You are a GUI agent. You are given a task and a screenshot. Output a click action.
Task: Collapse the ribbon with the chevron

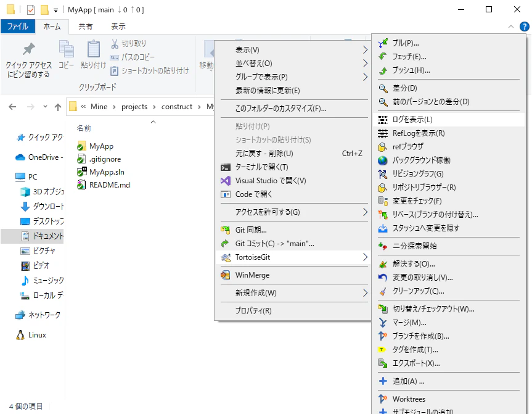[x=511, y=27]
